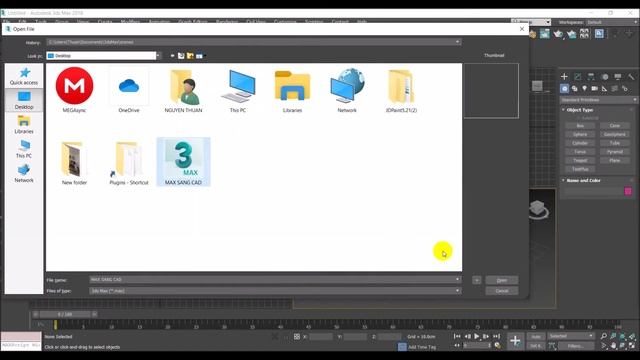
Task: Open the Selected key filter dropdown
Action: coord(571,336)
